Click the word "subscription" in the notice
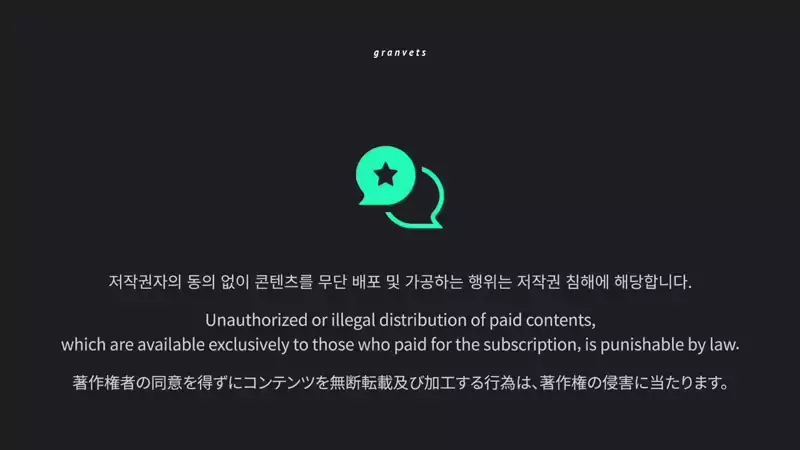This screenshot has height=450, width=800. [x=532, y=345]
